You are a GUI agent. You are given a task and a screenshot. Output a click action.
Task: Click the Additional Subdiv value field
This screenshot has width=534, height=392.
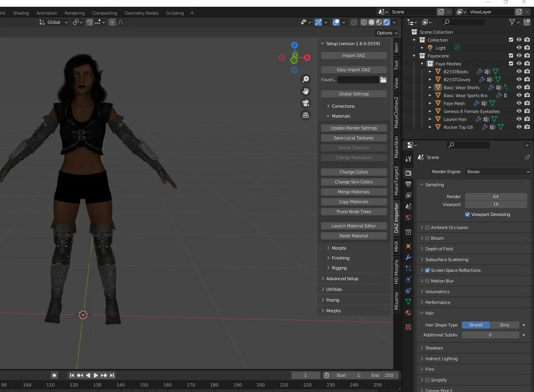click(x=490, y=335)
